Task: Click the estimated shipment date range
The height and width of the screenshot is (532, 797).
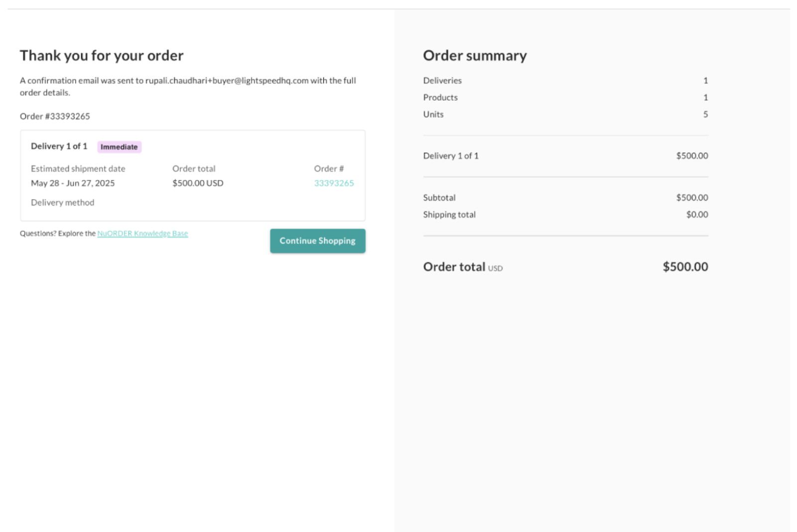Action: click(72, 183)
